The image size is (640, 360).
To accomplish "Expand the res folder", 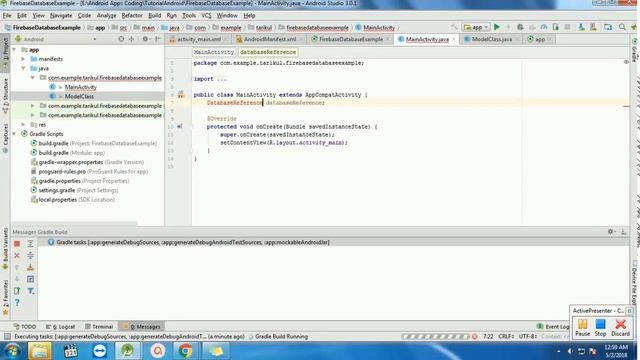I will pyautogui.click(x=23, y=124).
